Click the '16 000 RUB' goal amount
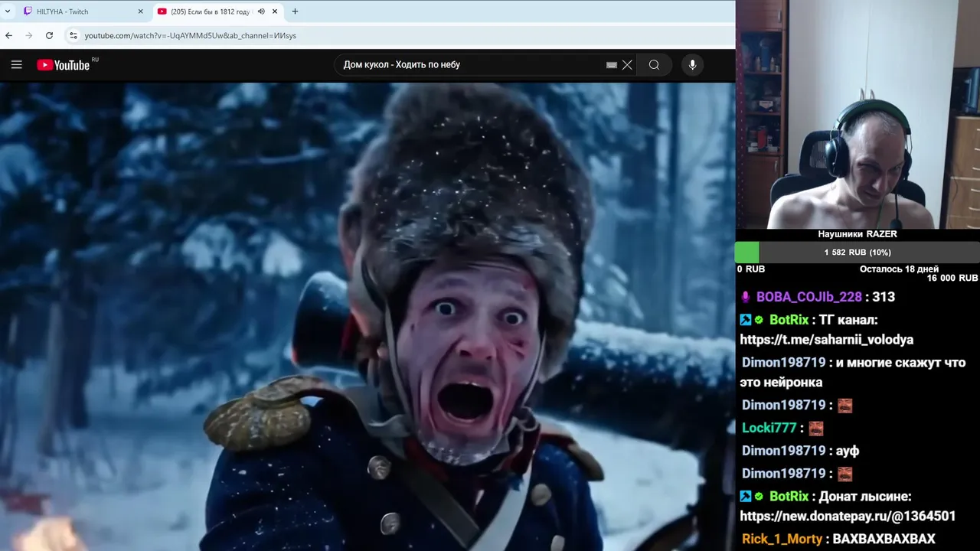The height and width of the screenshot is (551, 980). tap(952, 278)
